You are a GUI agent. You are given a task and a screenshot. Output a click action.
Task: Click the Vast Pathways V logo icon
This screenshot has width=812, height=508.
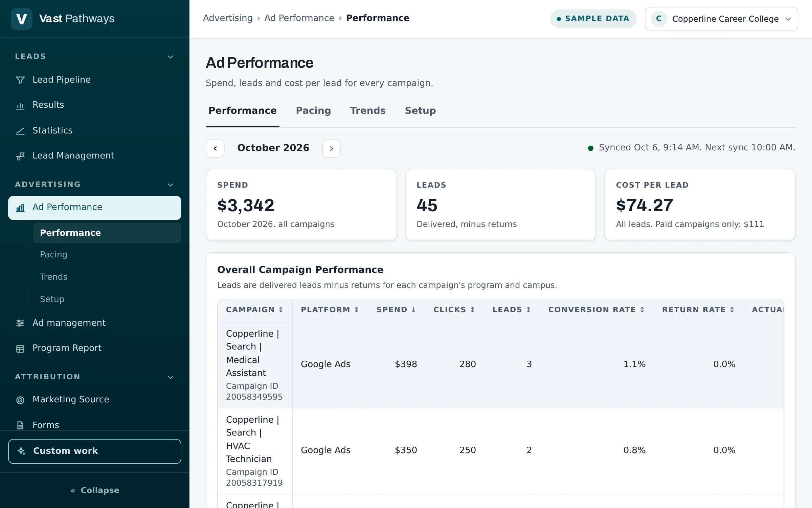[x=22, y=19]
